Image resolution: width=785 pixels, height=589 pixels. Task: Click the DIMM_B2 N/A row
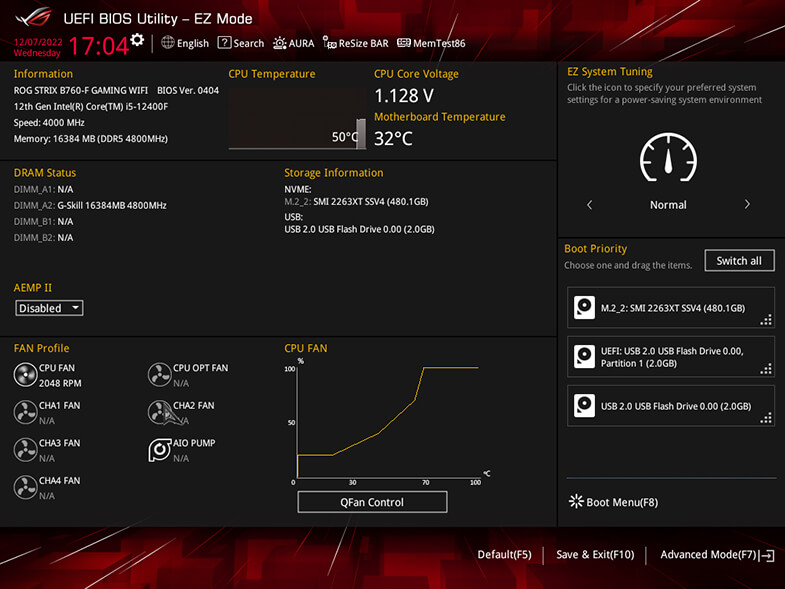click(x=43, y=237)
